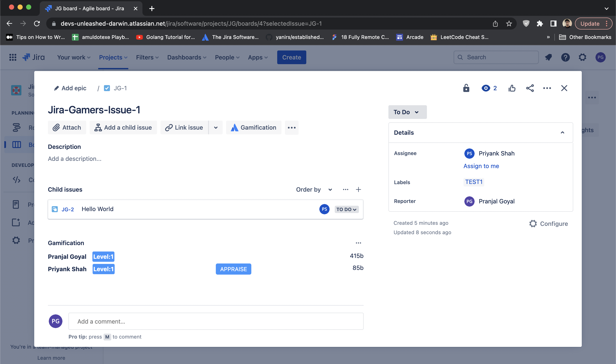The height and width of the screenshot is (364, 616).
Task: Click the Attach paperclip button
Action: (67, 127)
